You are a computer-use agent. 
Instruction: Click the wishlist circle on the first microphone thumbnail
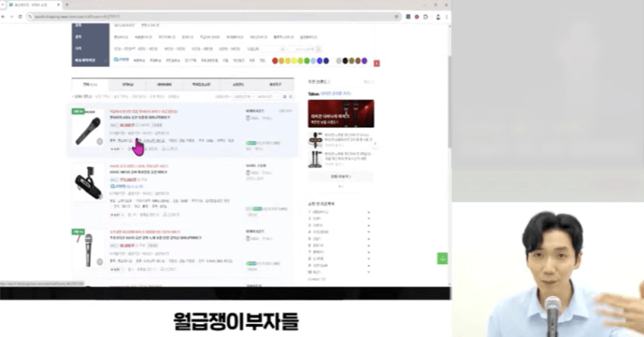(x=99, y=142)
